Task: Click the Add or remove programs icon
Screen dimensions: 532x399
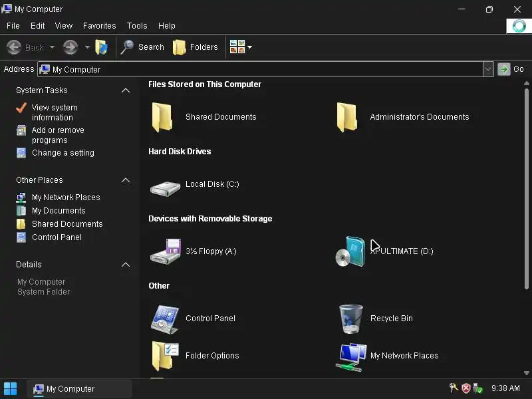Action: click(21, 130)
